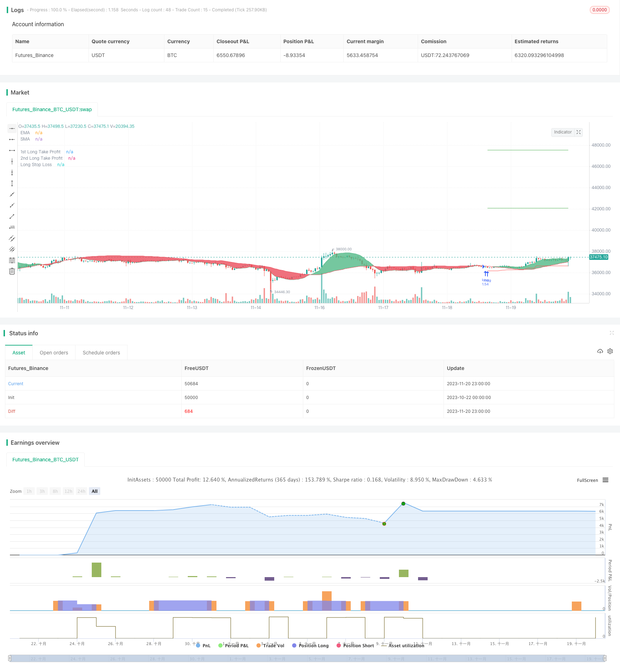Viewport: 620px width, 672px height.
Task: Select the diagonal straight line tool
Action: coord(12,194)
